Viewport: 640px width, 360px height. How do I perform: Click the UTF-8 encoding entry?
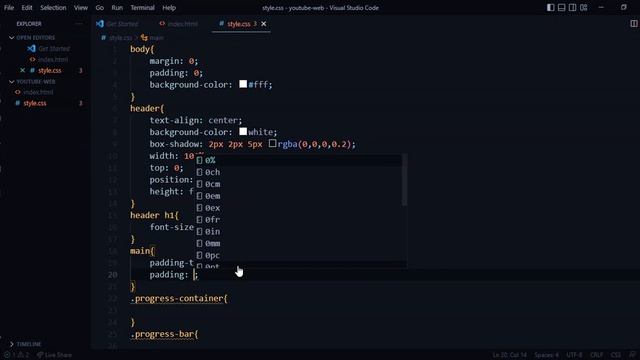pos(574,355)
